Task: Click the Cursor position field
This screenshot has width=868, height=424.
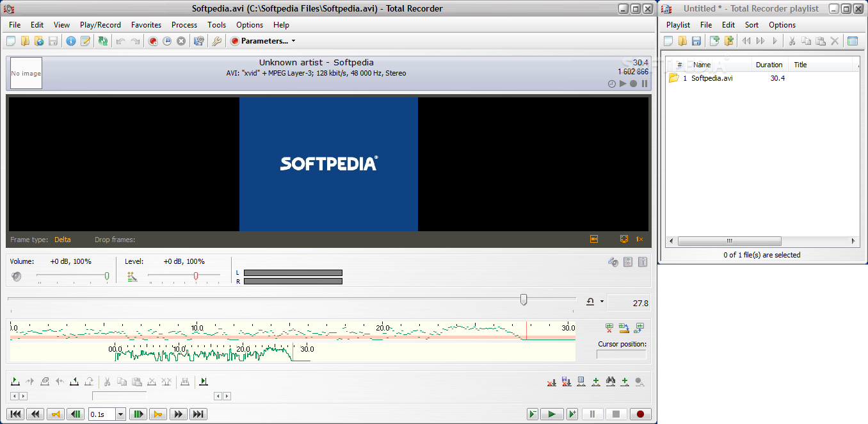Action: (621, 354)
